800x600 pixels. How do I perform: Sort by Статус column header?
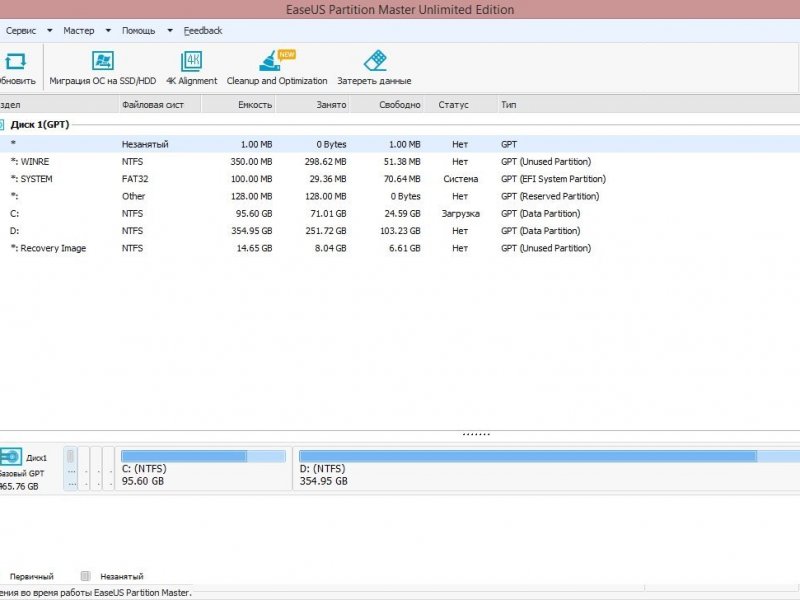[x=460, y=105]
